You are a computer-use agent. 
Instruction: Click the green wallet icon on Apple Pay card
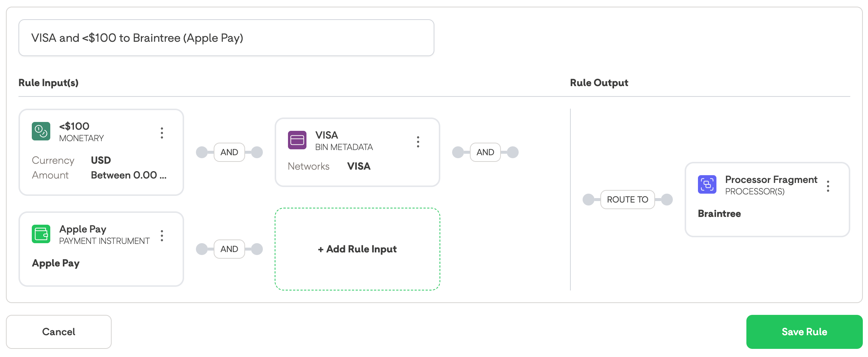coord(41,234)
